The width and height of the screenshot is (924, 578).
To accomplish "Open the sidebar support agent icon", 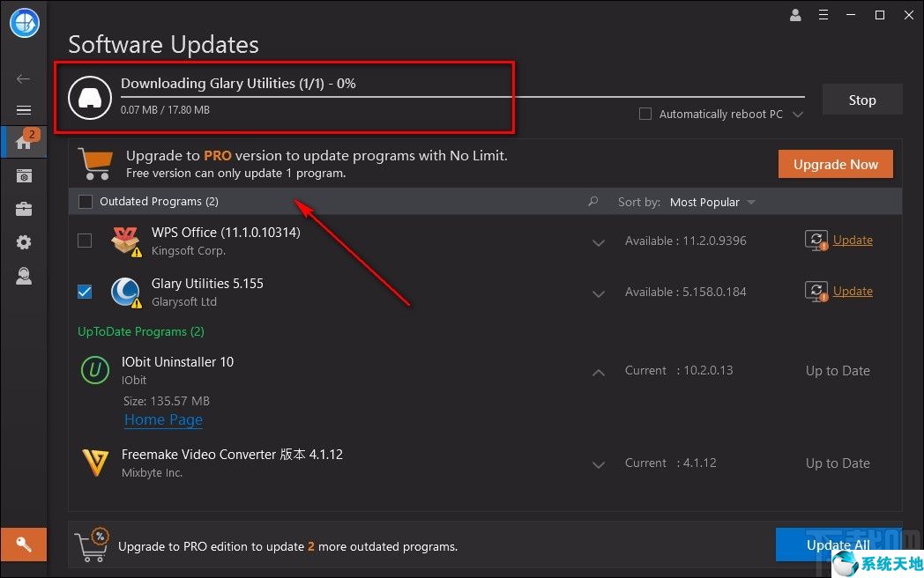I will pyautogui.click(x=24, y=276).
